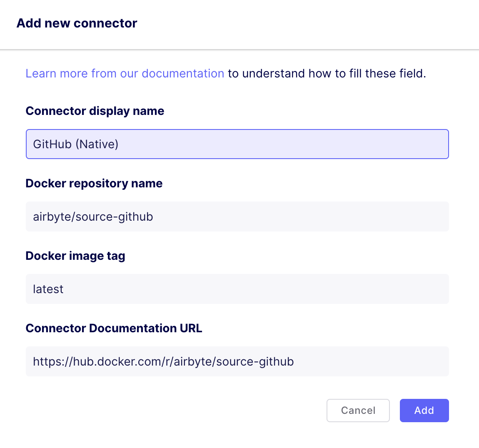
Task: Click the Add new connector dialog title
Action: [x=77, y=23]
